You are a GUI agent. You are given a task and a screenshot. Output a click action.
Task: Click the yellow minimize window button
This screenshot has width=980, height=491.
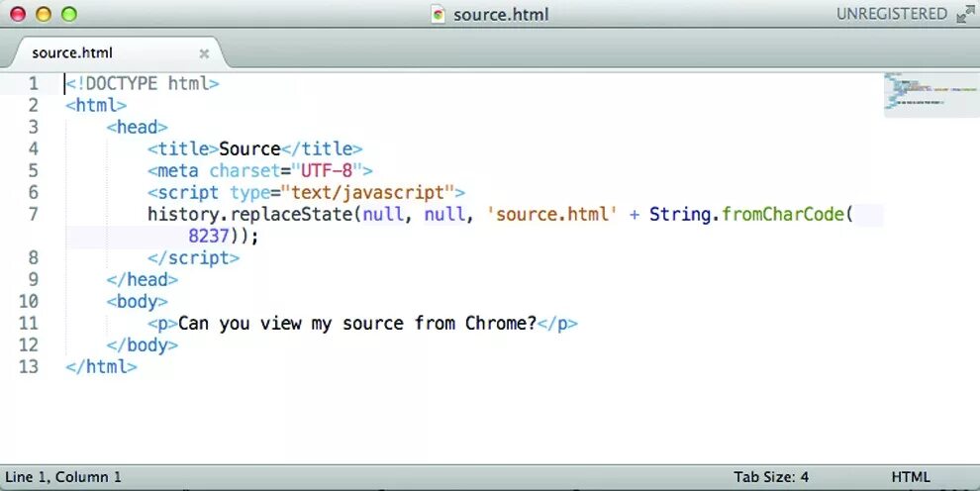pos(44,14)
